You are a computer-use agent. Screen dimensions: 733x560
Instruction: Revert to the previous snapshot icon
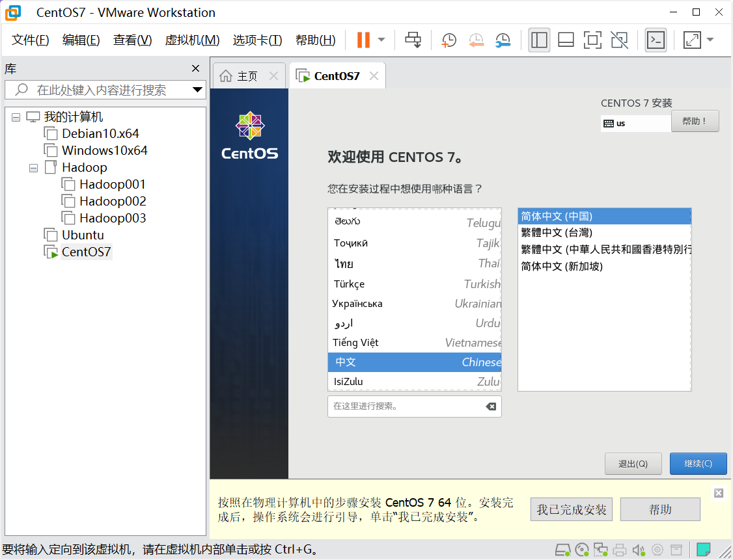pyautogui.click(x=476, y=40)
